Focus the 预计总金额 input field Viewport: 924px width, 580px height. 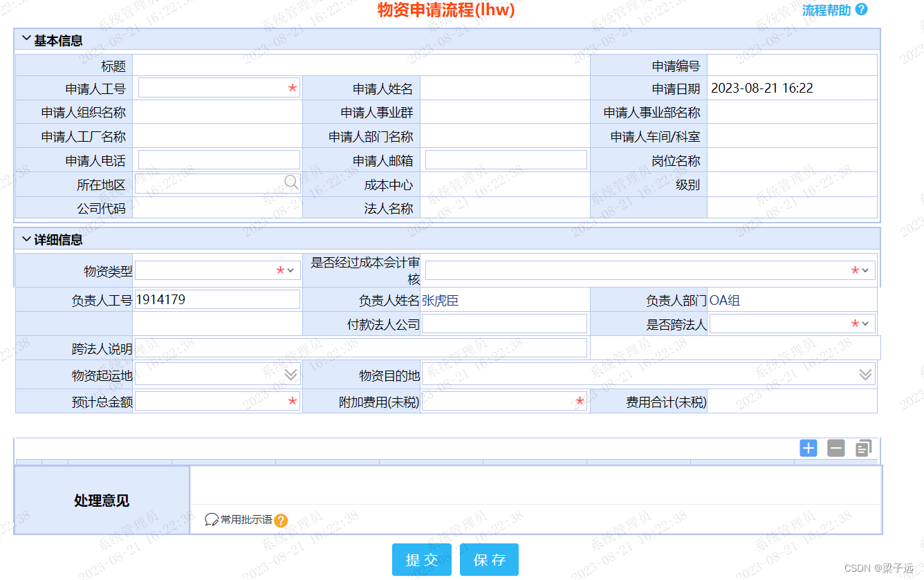click(x=218, y=401)
